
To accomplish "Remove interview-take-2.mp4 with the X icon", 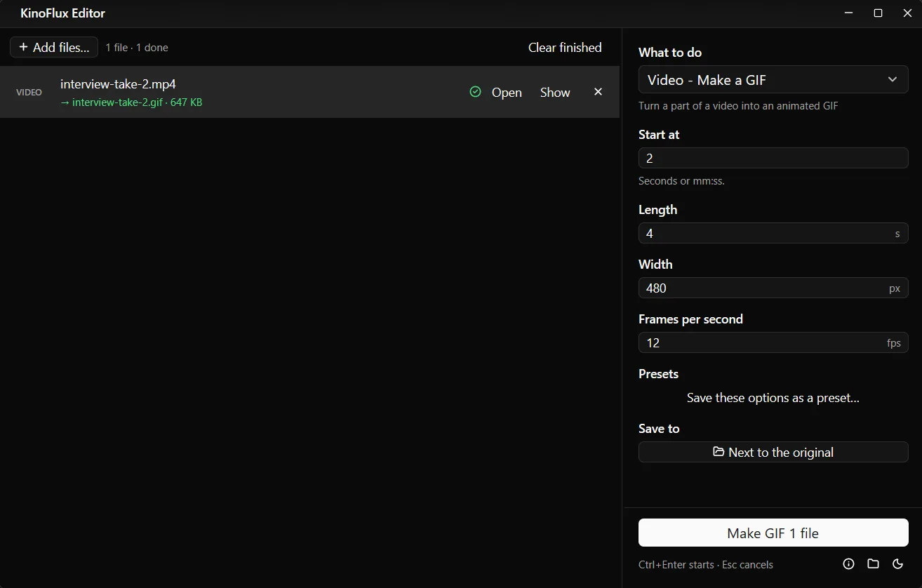I will click(x=598, y=92).
